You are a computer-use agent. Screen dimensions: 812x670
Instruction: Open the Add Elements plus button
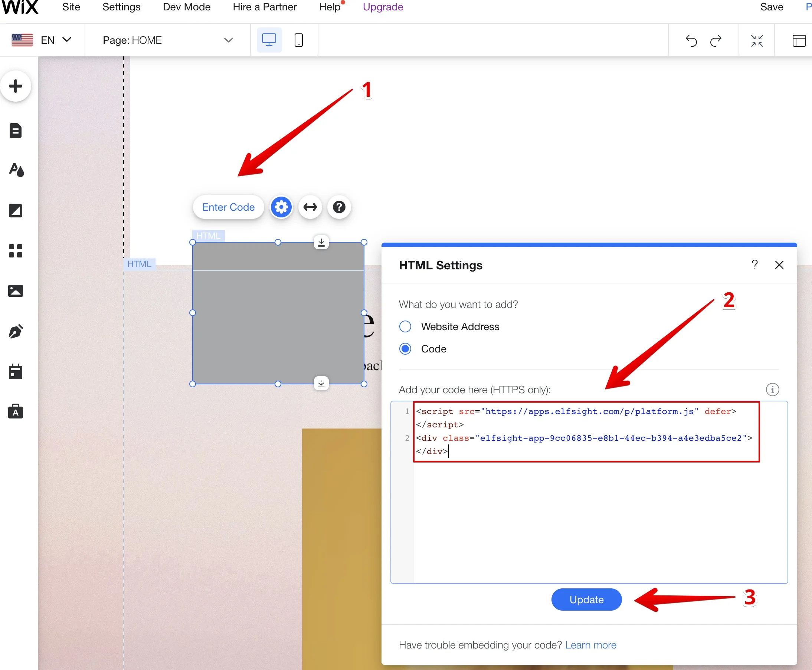tap(16, 86)
